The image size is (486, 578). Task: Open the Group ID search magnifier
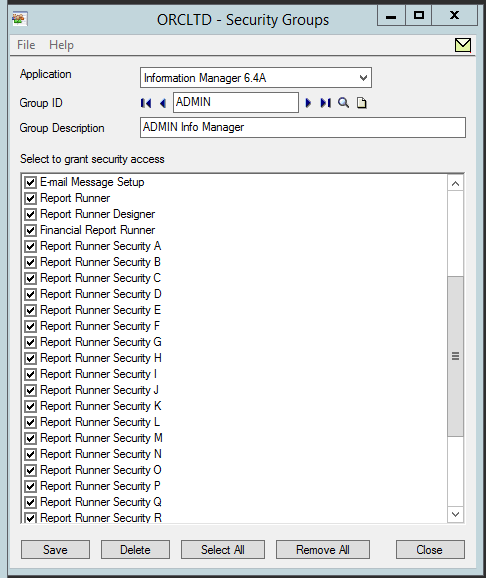(343, 103)
